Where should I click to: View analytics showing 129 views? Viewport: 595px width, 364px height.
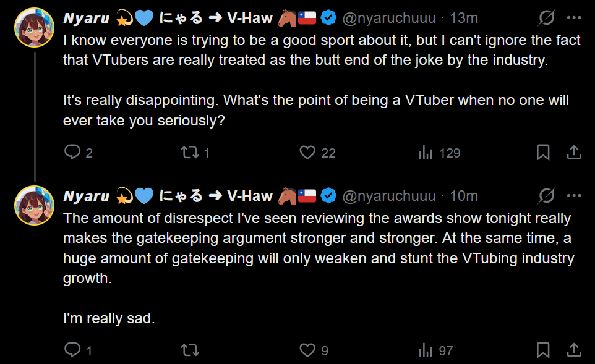426,153
